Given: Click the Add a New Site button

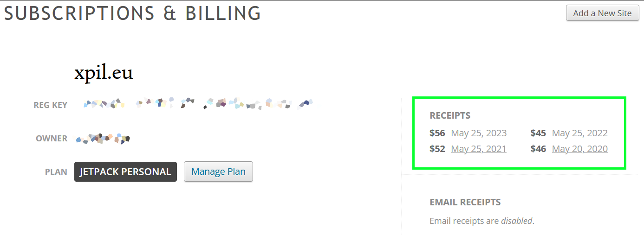Looking at the screenshot, I should tap(602, 13).
